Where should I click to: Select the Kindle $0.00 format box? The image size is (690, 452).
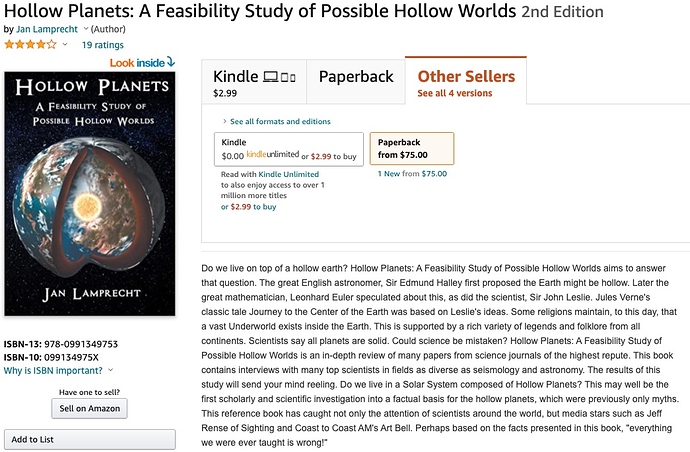click(289, 149)
